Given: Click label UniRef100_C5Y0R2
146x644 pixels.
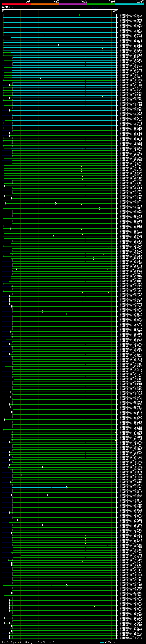Looking at the screenshot, I should pos(131,60).
